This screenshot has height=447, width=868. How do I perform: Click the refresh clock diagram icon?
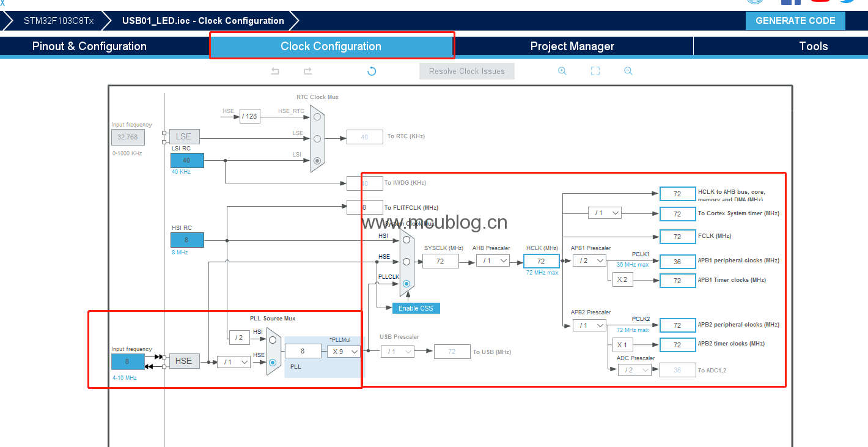[371, 71]
